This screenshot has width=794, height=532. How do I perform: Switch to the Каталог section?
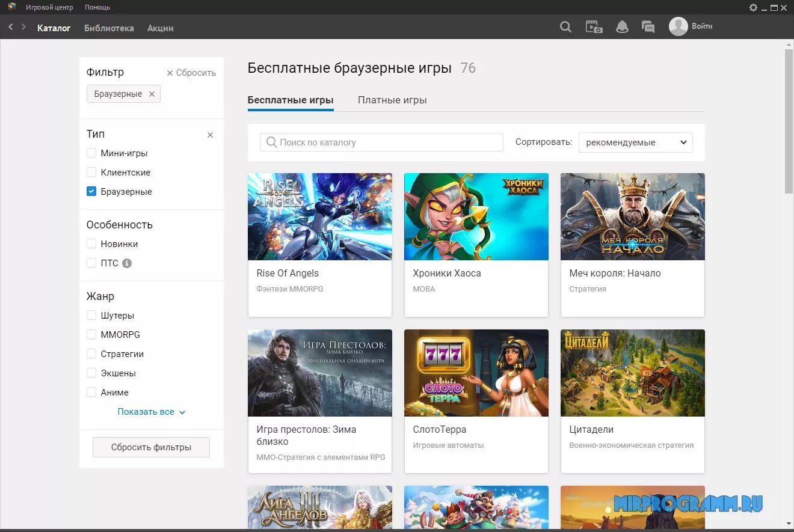54,28
